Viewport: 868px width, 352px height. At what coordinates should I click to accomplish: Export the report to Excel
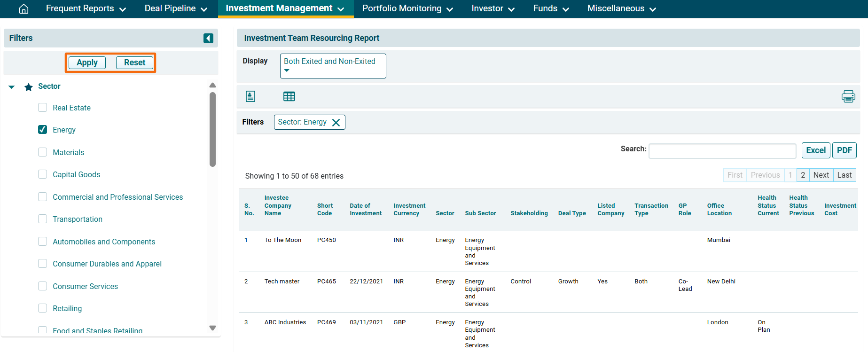[815, 150]
